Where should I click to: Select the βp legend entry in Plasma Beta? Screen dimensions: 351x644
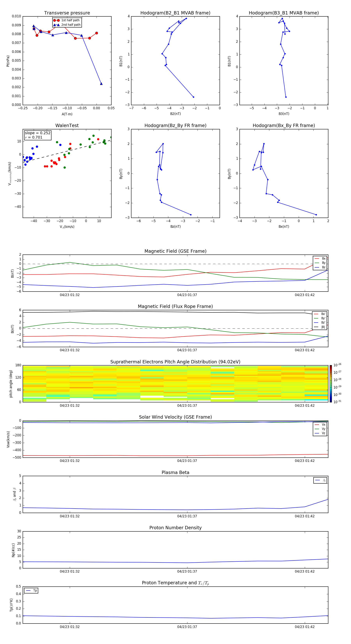pyautogui.click(x=320, y=480)
